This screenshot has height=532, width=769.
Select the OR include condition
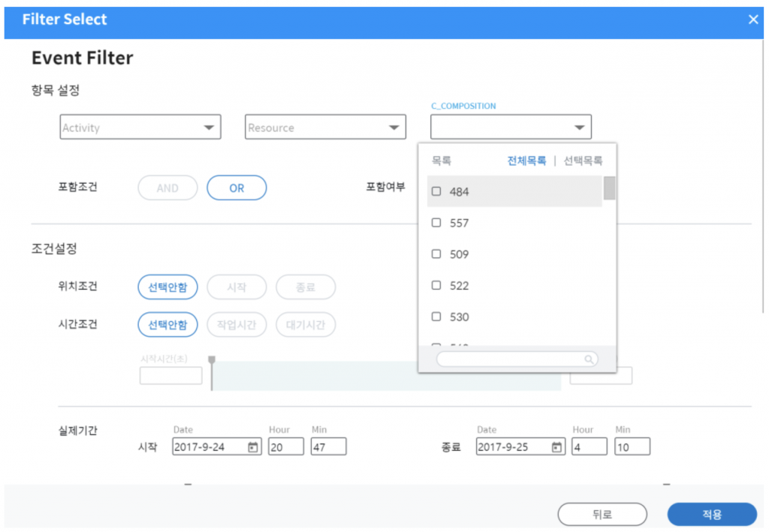pos(237,188)
